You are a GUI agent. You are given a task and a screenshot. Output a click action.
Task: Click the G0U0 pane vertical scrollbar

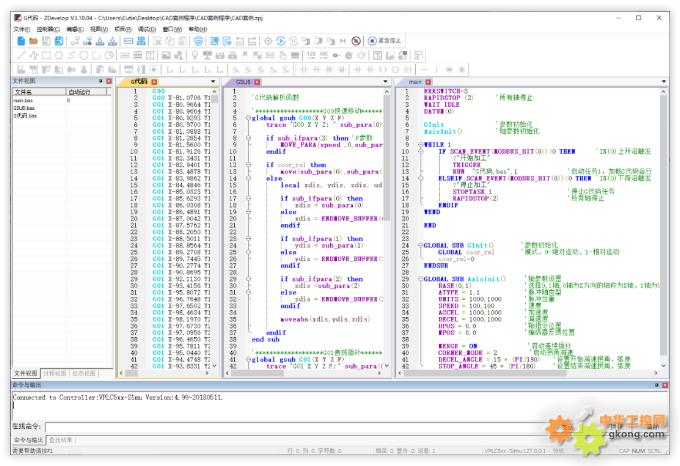(x=387, y=228)
